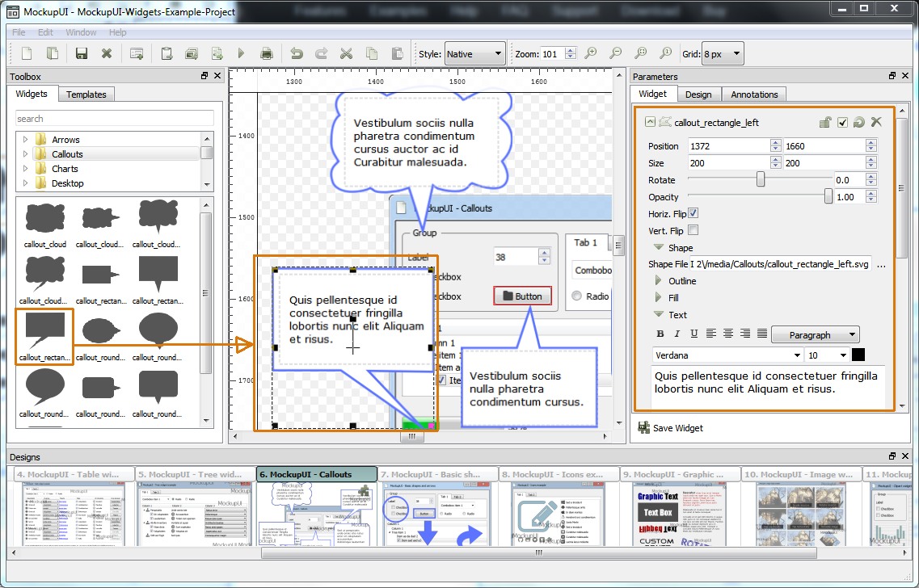Viewport: 919px width, 588px height.
Task: Enable the Vert. Flip checkbox
Action: tap(693, 231)
